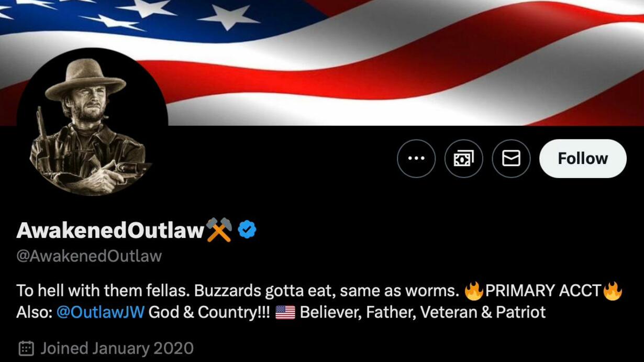Viewport: 644px width, 362px height.
Task: Open direct message via envelope icon
Action: (511, 158)
